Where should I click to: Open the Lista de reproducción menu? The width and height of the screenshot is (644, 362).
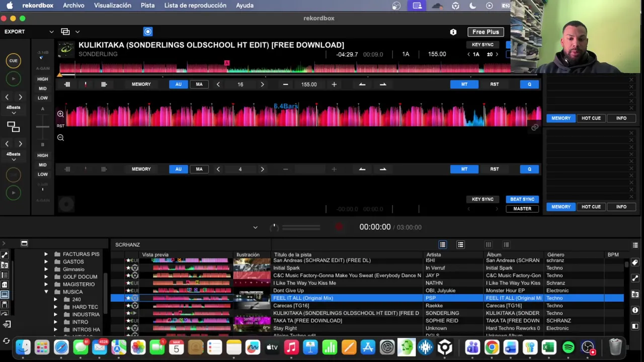(x=195, y=6)
